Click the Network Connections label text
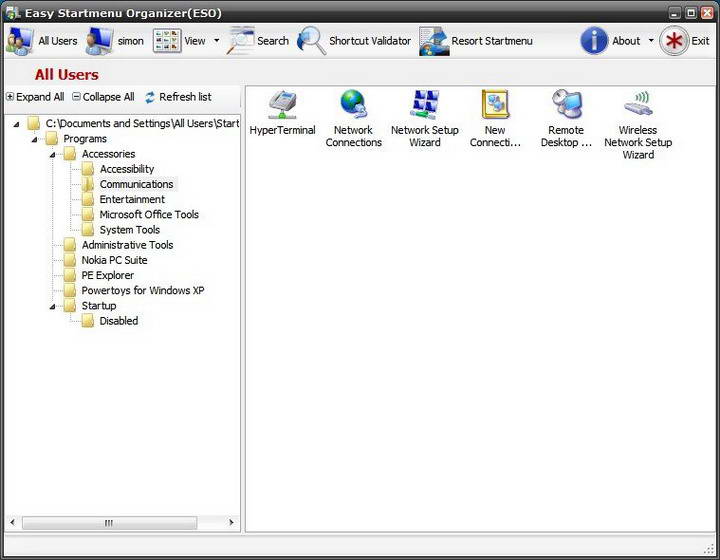This screenshot has height=560, width=720. [354, 136]
